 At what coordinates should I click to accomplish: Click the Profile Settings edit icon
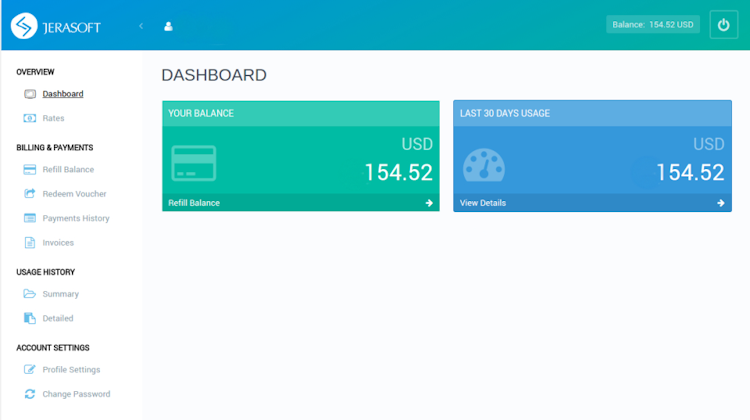[30, 369]
